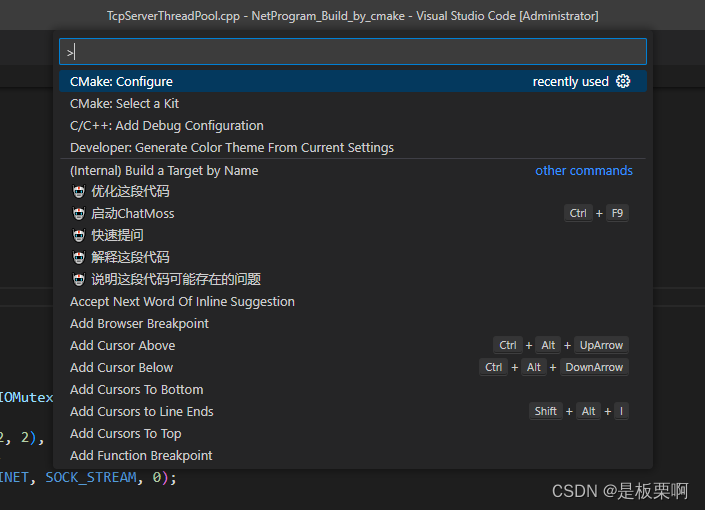This screenshot has width=705, height=510.
Task: Click the 'recently used' label
Action: (570, 81)
